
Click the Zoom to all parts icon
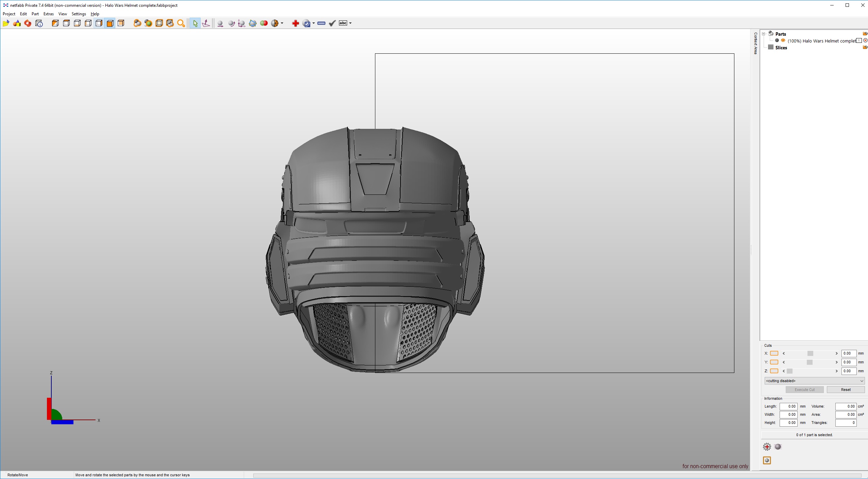pyautogui.click(x=137, y=23)
